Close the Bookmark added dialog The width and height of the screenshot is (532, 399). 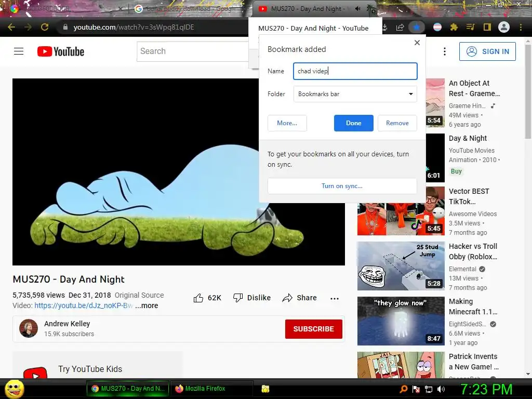[417, 43]
